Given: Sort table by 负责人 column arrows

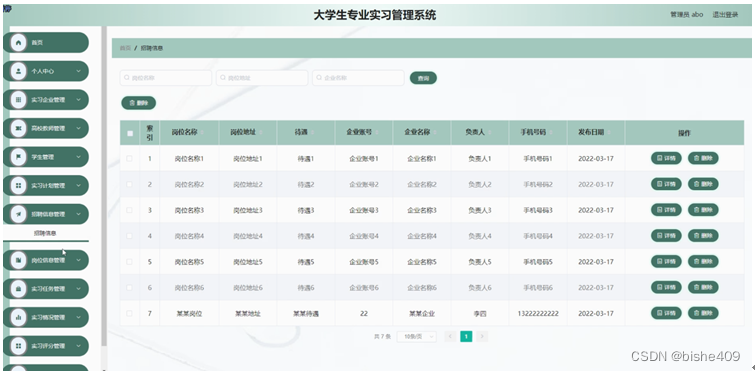Looking at the screenshot, I should pos(489,132).
